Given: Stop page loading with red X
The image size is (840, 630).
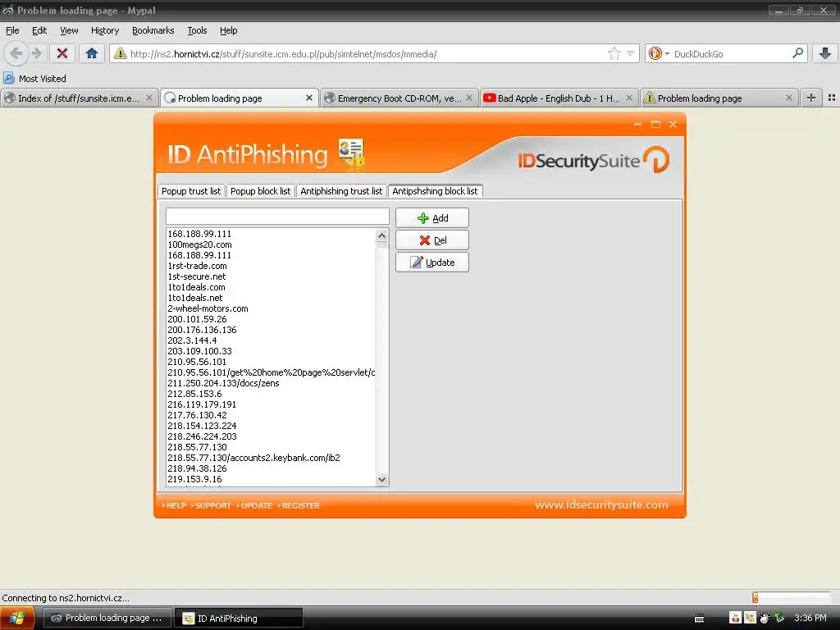Looking at the screenshot, I should pos(62,53).
